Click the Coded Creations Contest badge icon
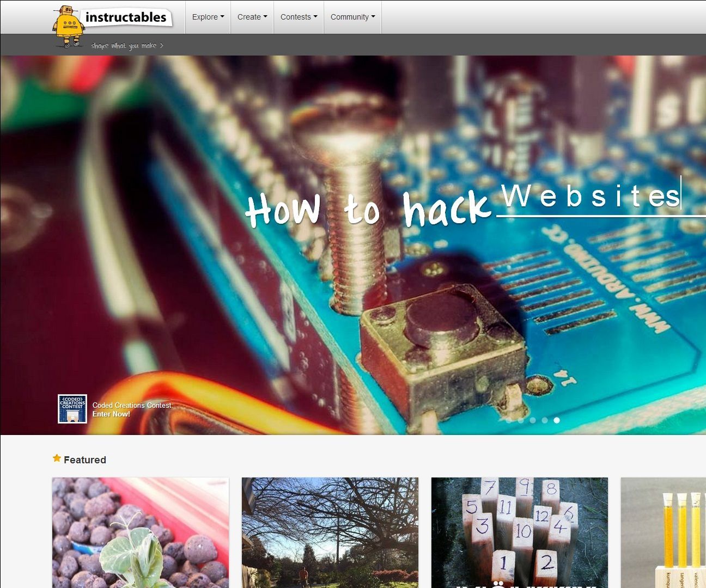 pos(72,409)
